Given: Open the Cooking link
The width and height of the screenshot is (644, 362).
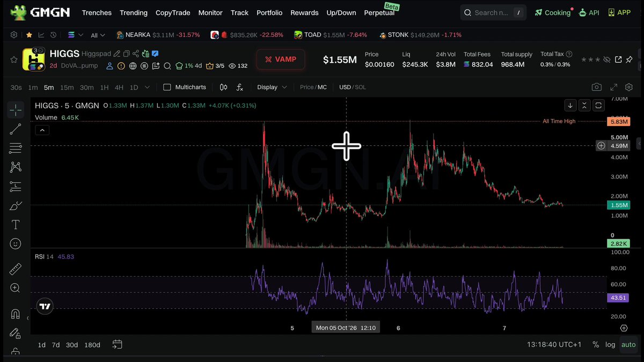Looking at the screenshot, I should [x=553, y=12].
